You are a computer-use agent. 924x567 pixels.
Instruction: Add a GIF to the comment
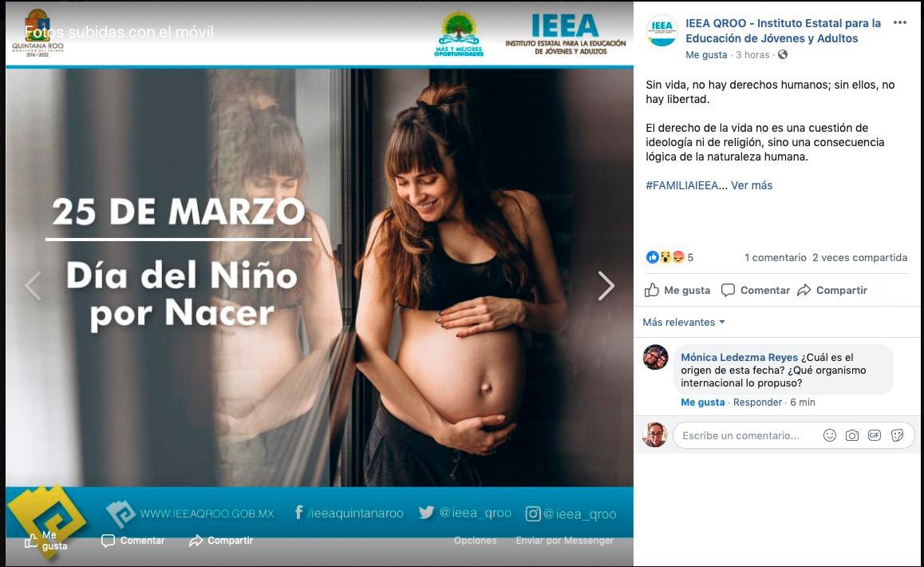[875, 435]
